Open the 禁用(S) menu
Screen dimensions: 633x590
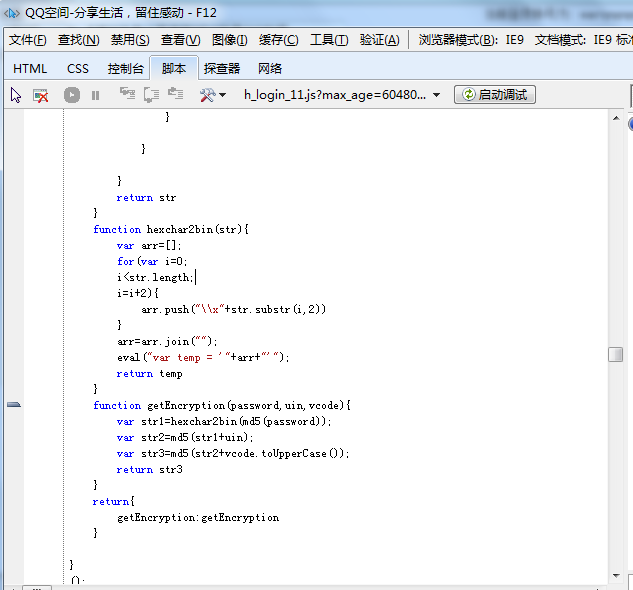(x=130, y=40)
